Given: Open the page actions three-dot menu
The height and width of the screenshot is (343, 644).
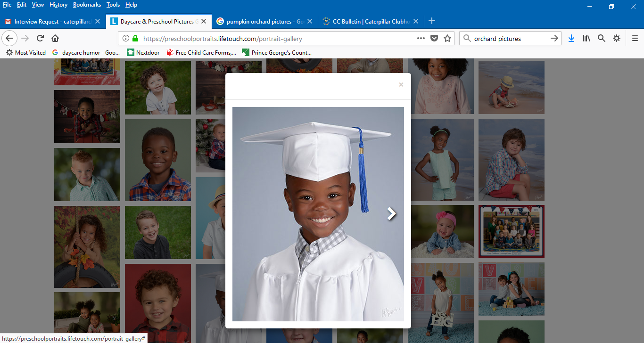Looking at the screenshot, I should point(421,38).
